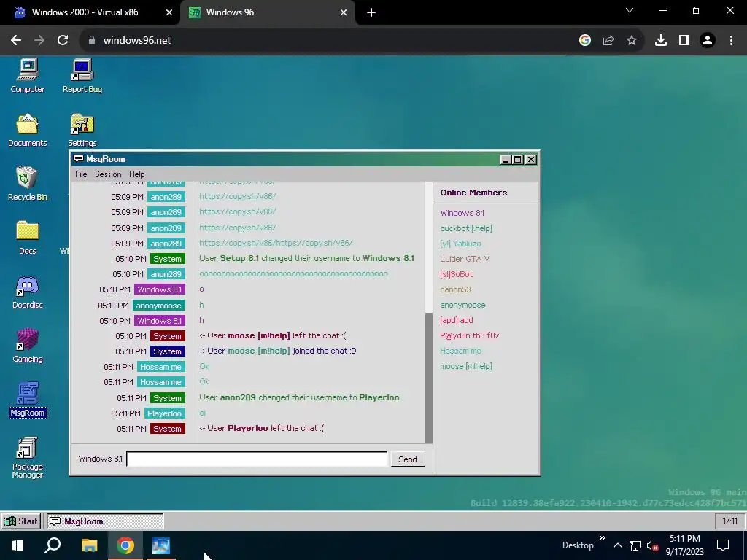Open Chrome downloads
Image resolution: width=747 pixels, height=560 pixels.
point(661,41)
